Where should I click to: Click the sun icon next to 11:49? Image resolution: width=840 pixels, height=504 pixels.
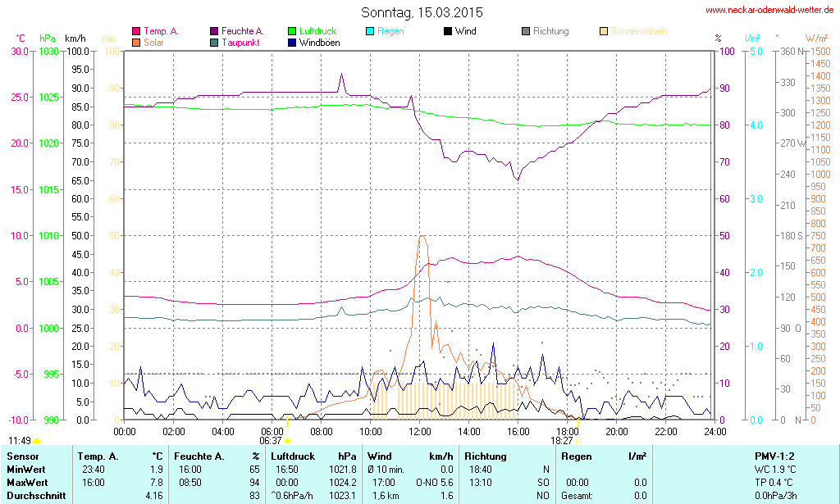36,441
